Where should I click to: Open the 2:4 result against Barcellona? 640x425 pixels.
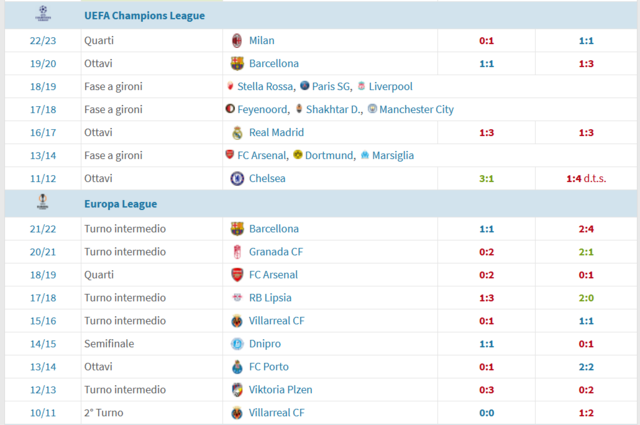[586, 229]
